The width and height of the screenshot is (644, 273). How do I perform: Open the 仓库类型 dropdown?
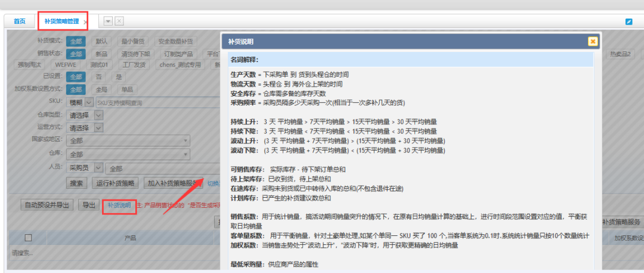coord(85,116)
